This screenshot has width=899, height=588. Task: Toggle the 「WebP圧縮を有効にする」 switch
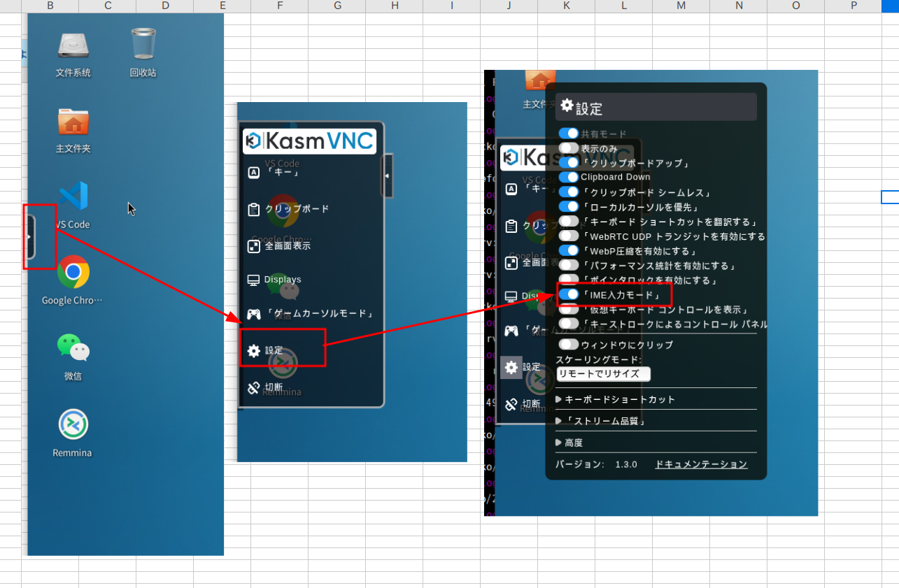(569, 250)
